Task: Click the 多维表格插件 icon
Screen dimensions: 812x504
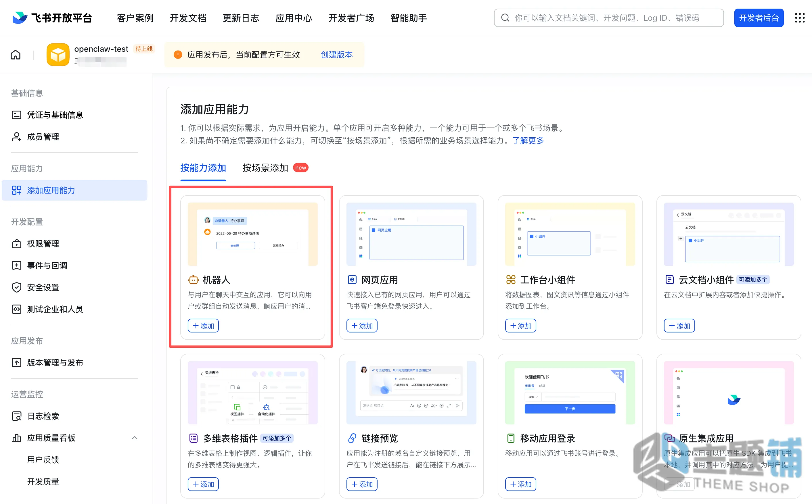Action: [x=194, y=438]
